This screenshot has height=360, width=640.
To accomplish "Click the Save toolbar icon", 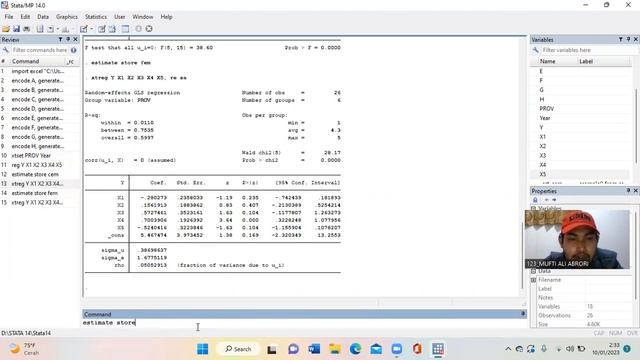I will [16, 29].
